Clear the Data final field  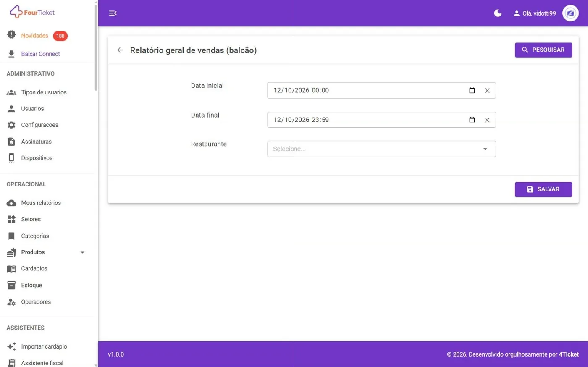pos(487,120)
